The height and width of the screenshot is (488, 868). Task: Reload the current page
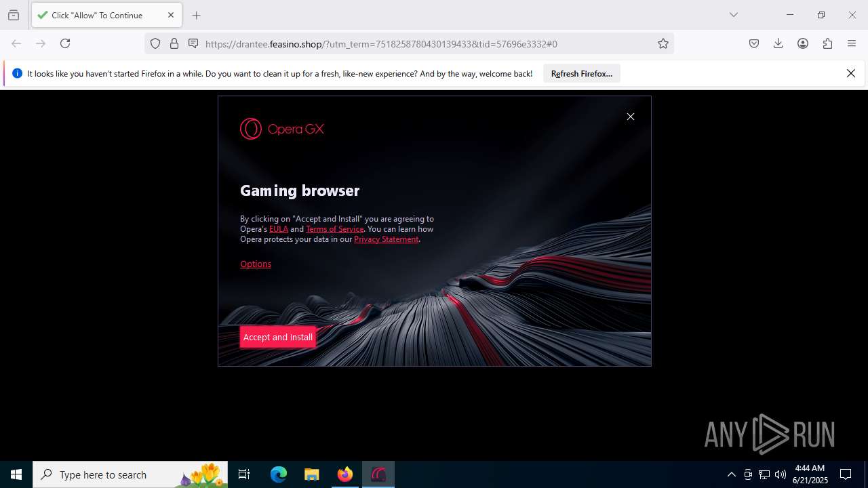pos(65,43)
